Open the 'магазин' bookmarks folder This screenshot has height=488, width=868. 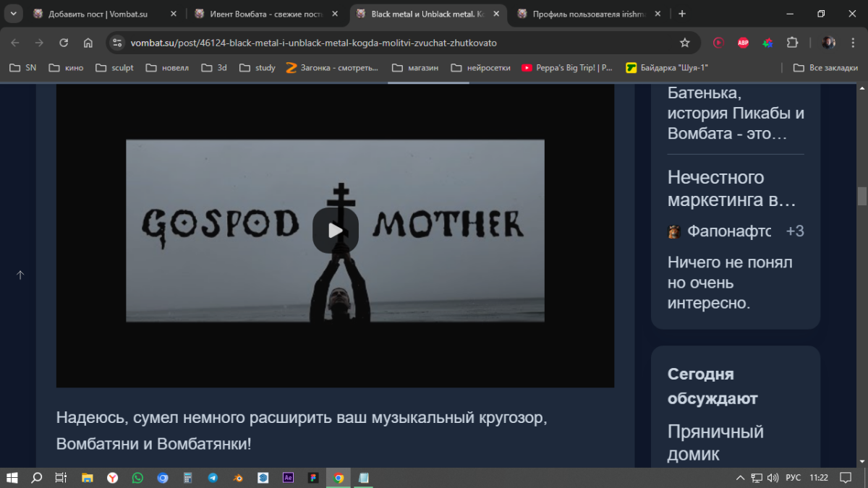(415, 68)
